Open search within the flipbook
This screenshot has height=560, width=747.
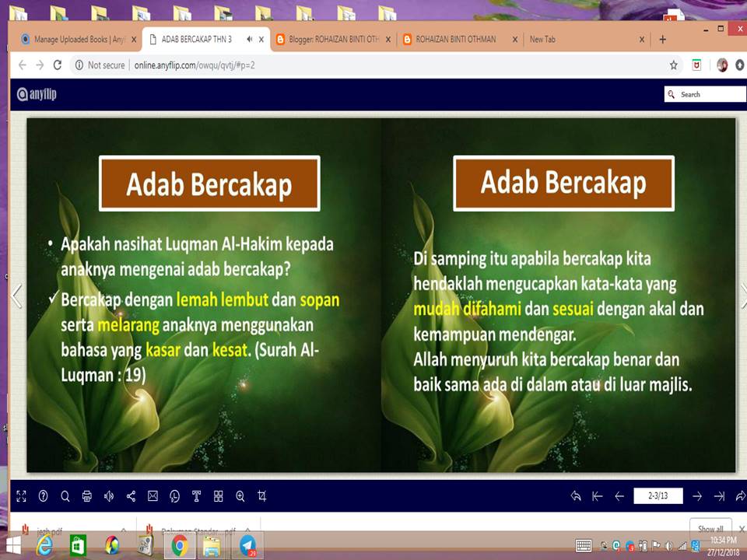point(65,495)
